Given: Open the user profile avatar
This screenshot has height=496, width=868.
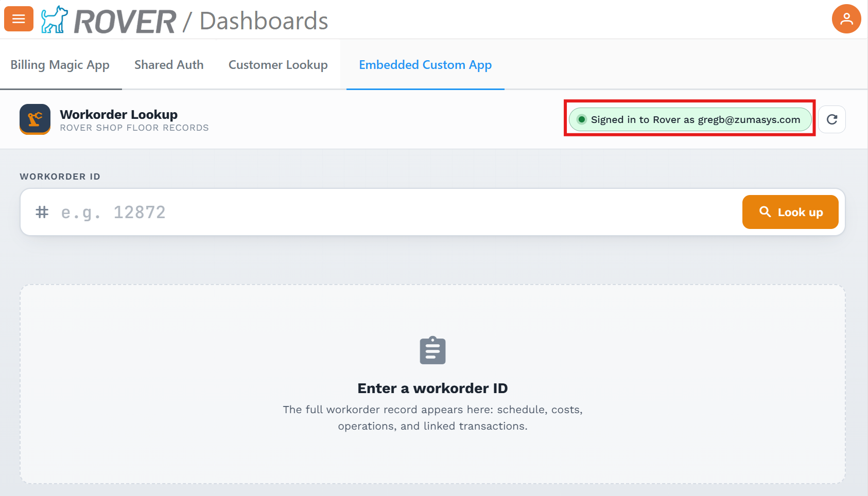Looking at the screenshot, I should [x=846, y=19].
